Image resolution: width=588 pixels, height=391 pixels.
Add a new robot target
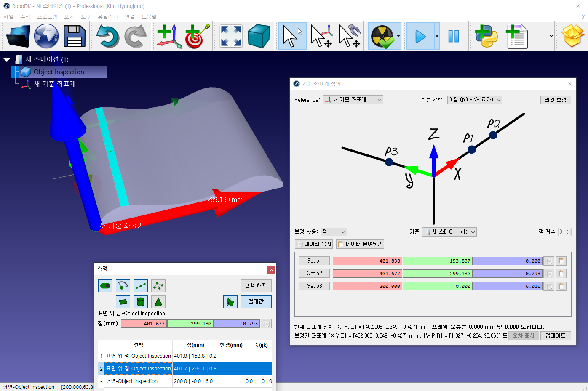197,36
